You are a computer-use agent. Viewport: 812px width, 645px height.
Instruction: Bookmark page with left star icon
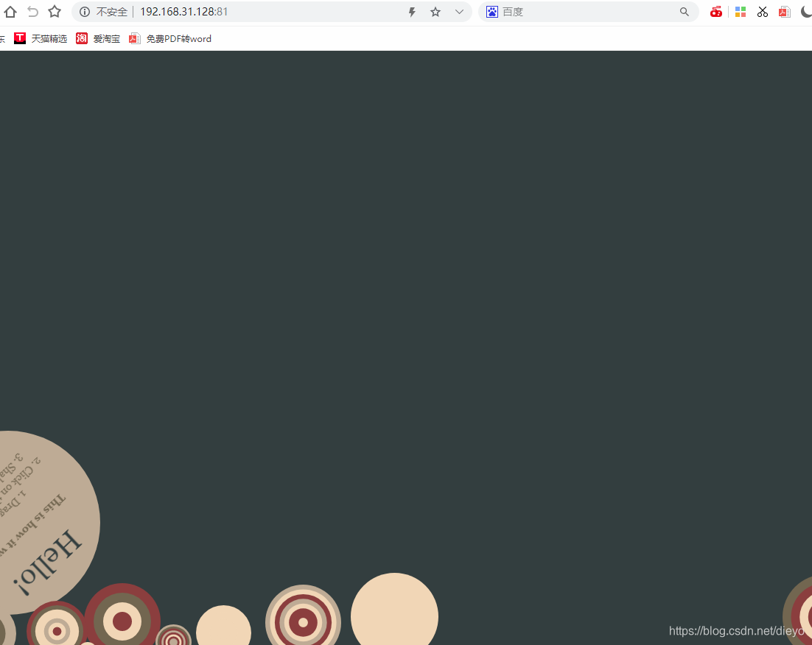[55, 11]
